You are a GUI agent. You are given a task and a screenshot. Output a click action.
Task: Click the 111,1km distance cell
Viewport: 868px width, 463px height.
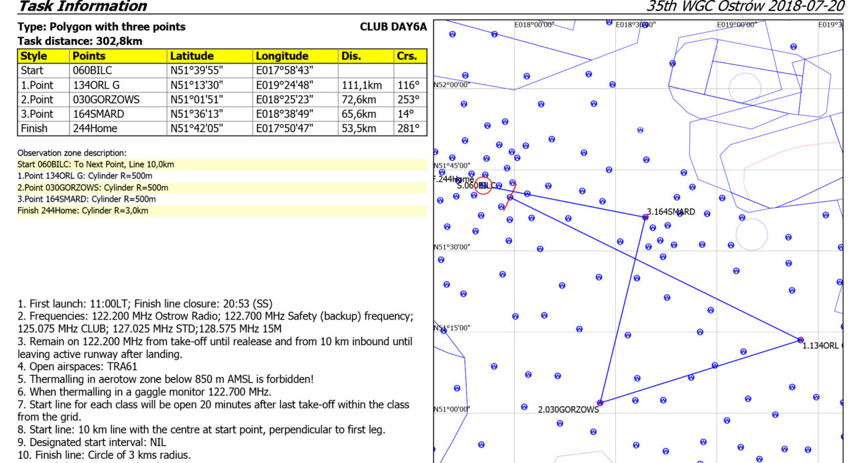pyautogui.click(x=362, y=85)
